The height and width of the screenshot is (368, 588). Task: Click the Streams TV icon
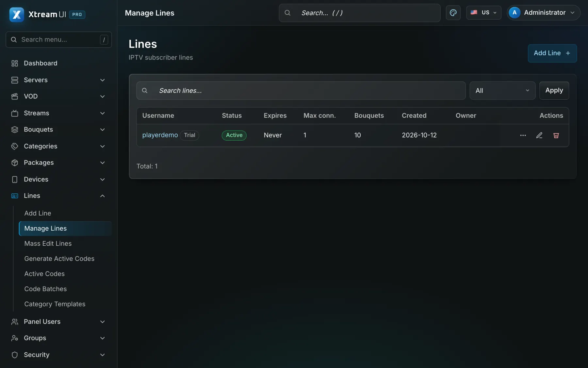pyautogui.click(x=15, y=113)
